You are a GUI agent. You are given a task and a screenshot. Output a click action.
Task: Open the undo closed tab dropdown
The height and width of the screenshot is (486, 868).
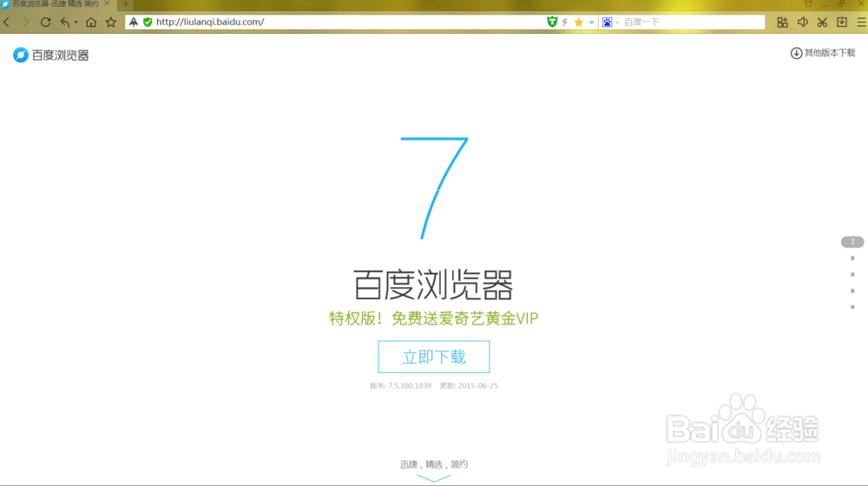tap(76, 23)
